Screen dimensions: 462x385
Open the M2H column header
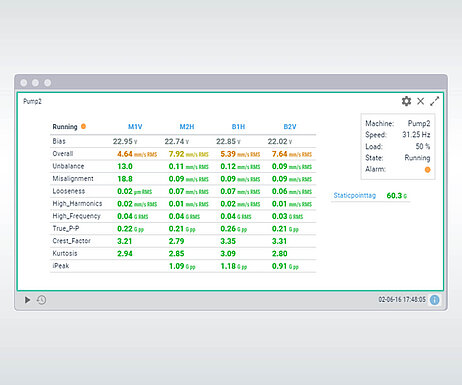187,127
